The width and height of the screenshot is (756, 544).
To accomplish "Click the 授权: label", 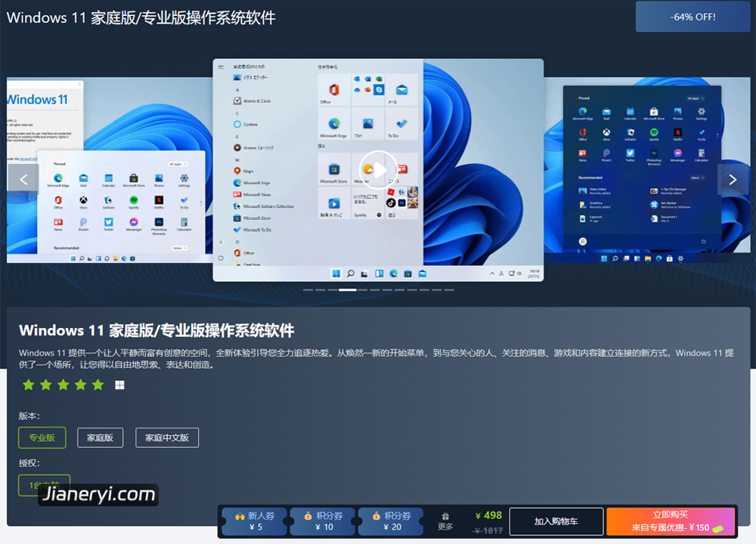I will 29,463.
